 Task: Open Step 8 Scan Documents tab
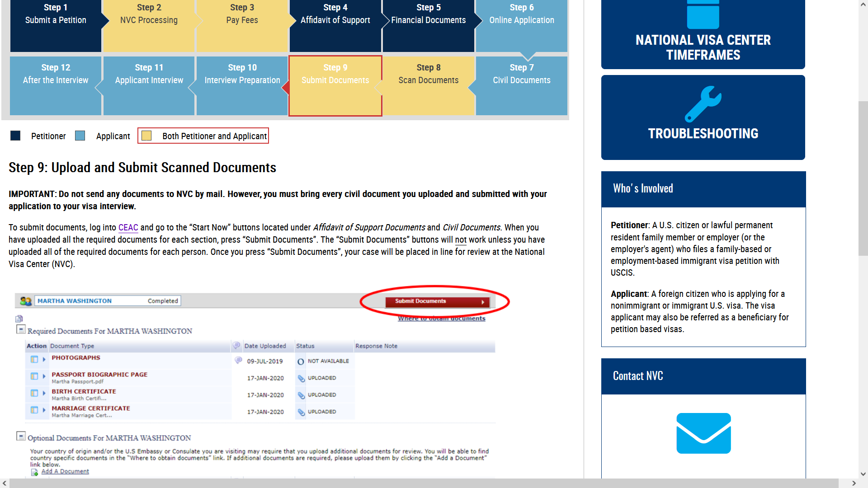coord(429,86)
